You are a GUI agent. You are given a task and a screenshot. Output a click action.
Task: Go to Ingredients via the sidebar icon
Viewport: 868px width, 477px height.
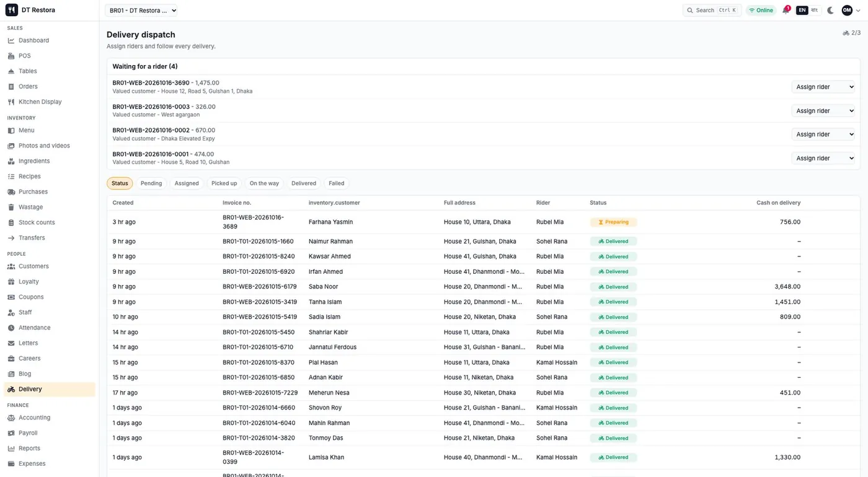click(11, 161)
